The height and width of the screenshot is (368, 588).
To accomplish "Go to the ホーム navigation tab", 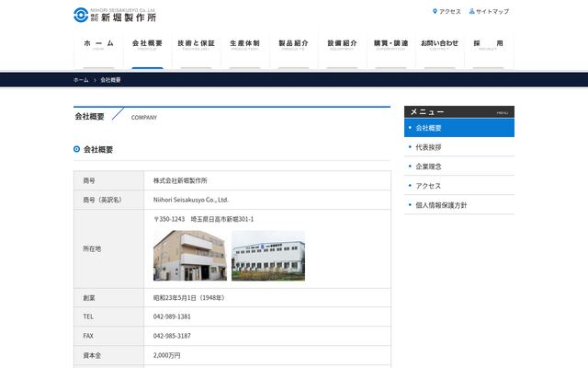I will point(98,50).
